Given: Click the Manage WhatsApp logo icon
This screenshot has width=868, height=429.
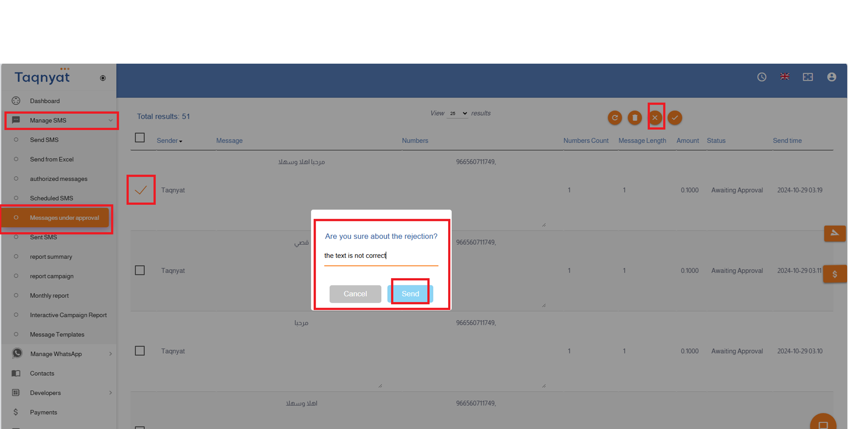Looking at the screenshot, I should click(x=17, y=353).
